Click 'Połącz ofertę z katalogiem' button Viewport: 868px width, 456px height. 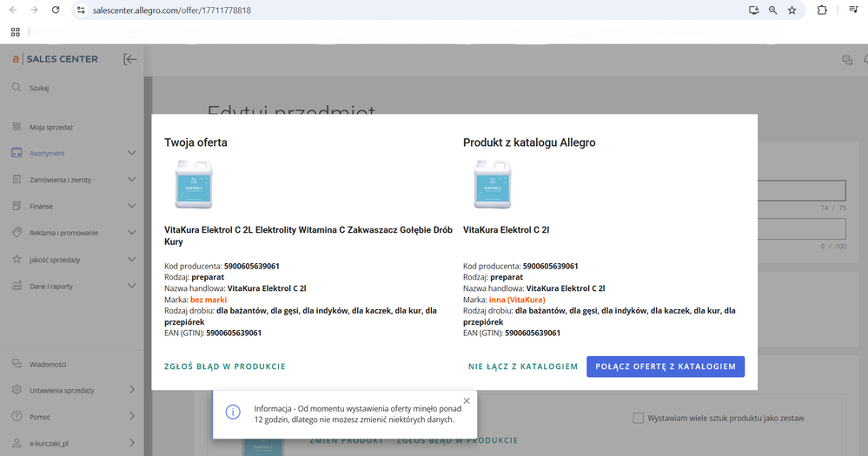(x=666, y=367)
